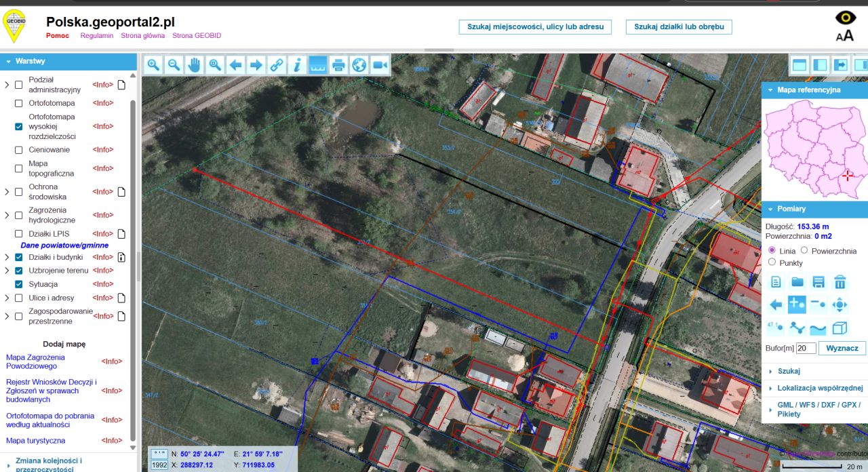Activate the pan hand tool

[195, 65]
